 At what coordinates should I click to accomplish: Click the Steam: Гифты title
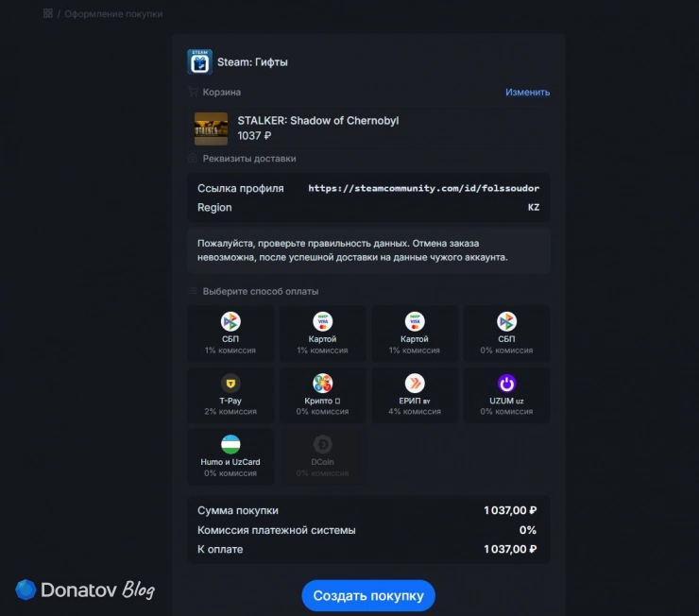pyautogui.click(x=252, y=62)
